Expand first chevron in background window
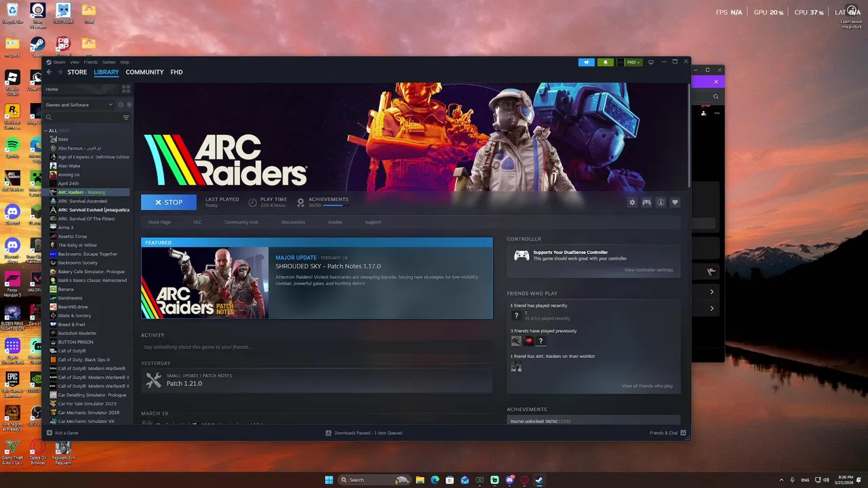868x488 pixels. [x=711, y=291]
